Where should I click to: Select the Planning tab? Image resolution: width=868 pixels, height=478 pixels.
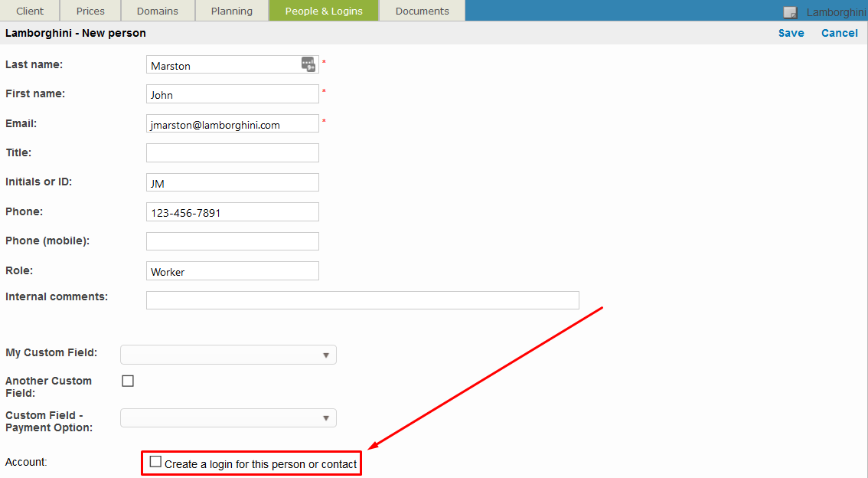click(x=231, y=11)
